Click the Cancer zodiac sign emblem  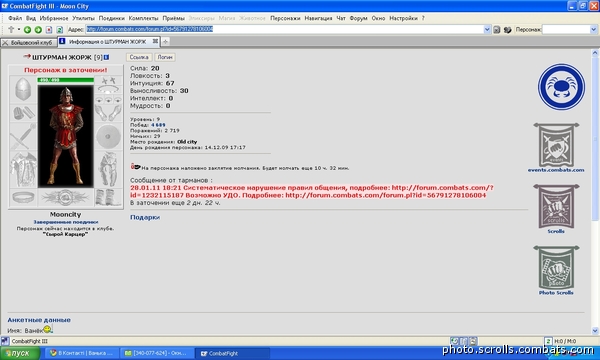click(561, 87)
